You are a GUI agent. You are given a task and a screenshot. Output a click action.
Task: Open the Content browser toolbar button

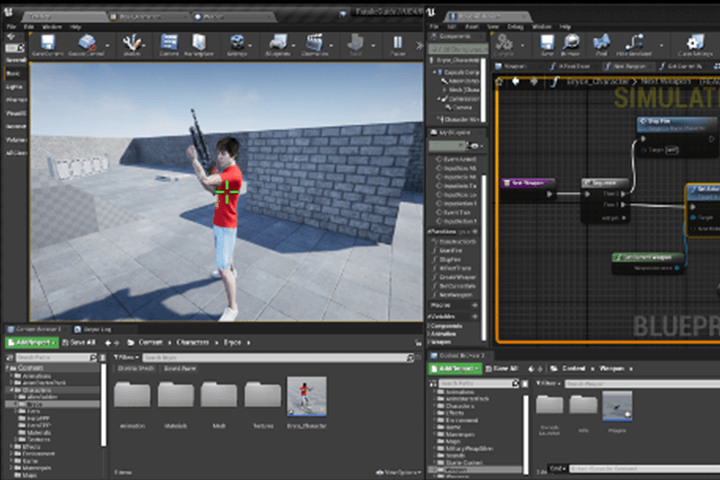coord(169,45)
